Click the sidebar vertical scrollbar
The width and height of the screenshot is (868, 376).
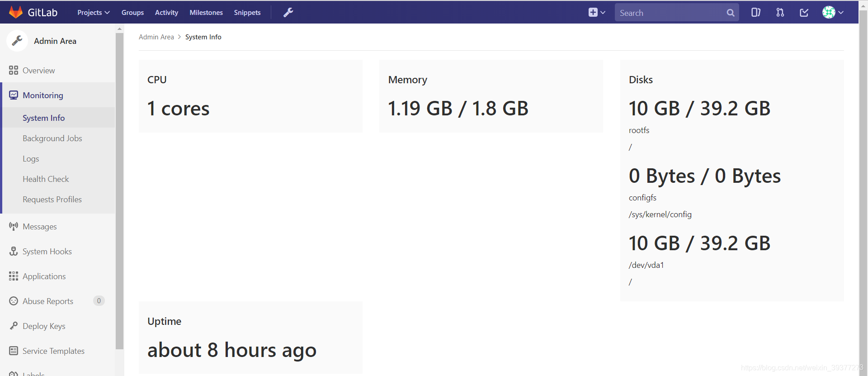pos(119,181)
